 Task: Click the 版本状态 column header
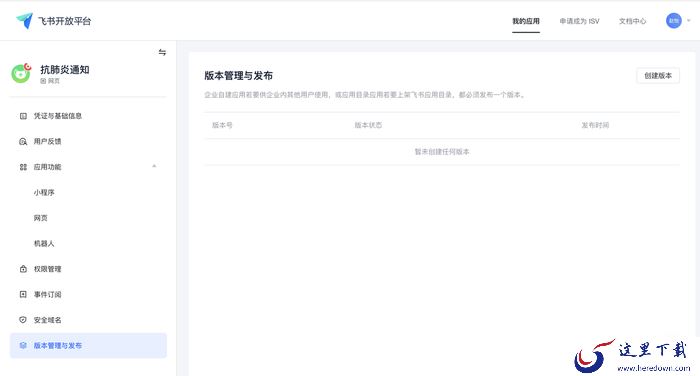point(368,125)
